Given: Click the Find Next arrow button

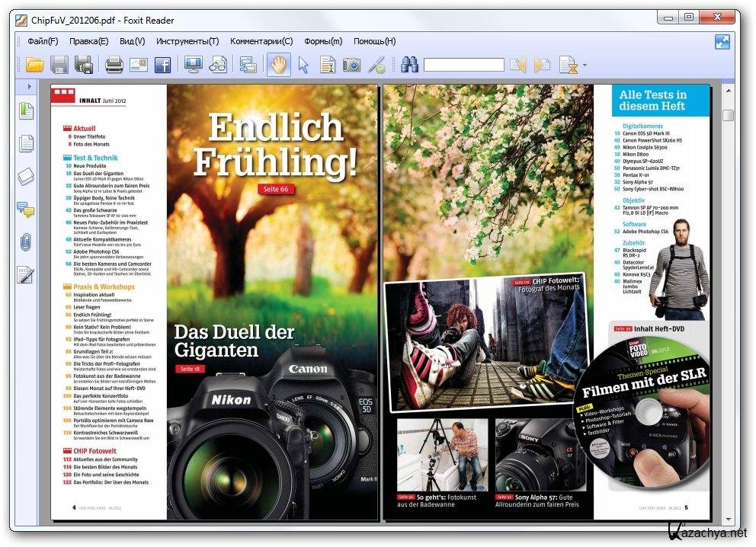Looking at the screenshot, I should pos(542,65).
